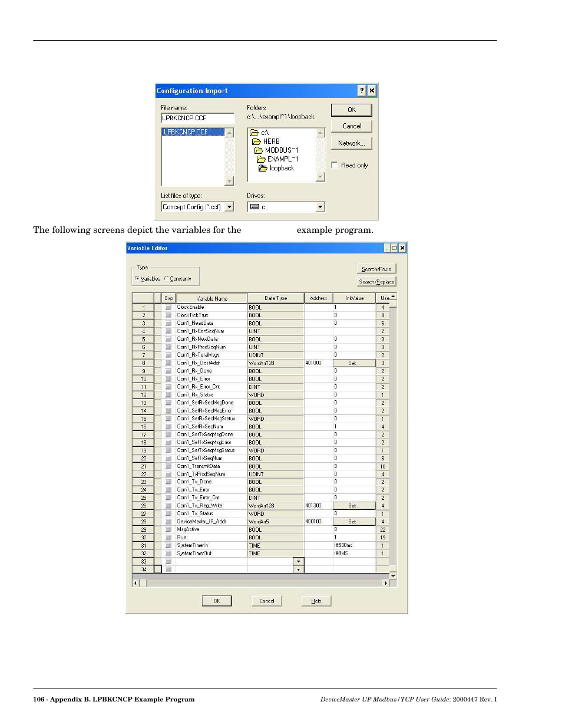The image size is (562, 728).
Task: Click the address cell showing 400100
Action: tap(319, 522)
